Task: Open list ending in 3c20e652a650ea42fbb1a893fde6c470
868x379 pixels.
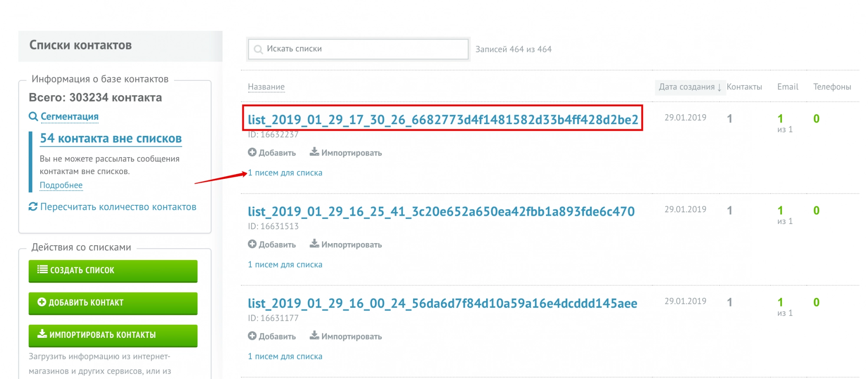Action: click(441, 211)
